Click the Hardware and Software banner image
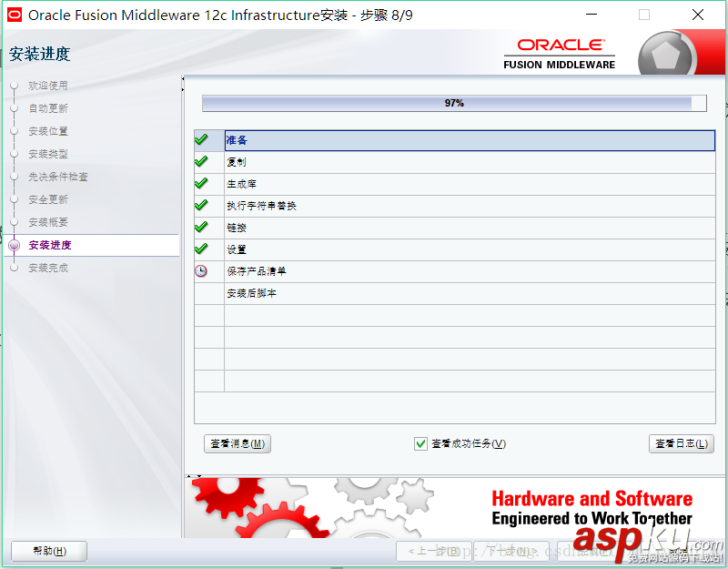Viewport: 728px width, 569px height. 455,508
